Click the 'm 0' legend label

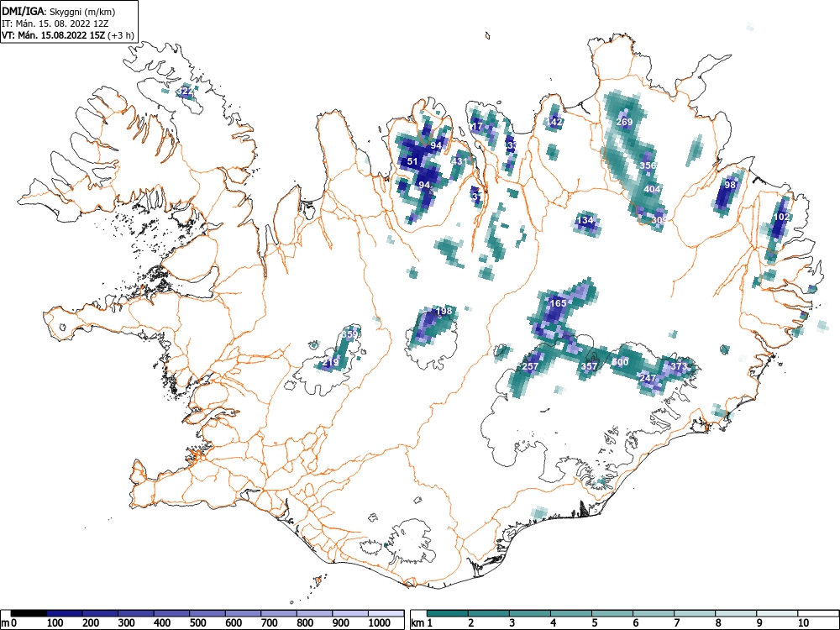pyautogui.click(x=9, y=623)
